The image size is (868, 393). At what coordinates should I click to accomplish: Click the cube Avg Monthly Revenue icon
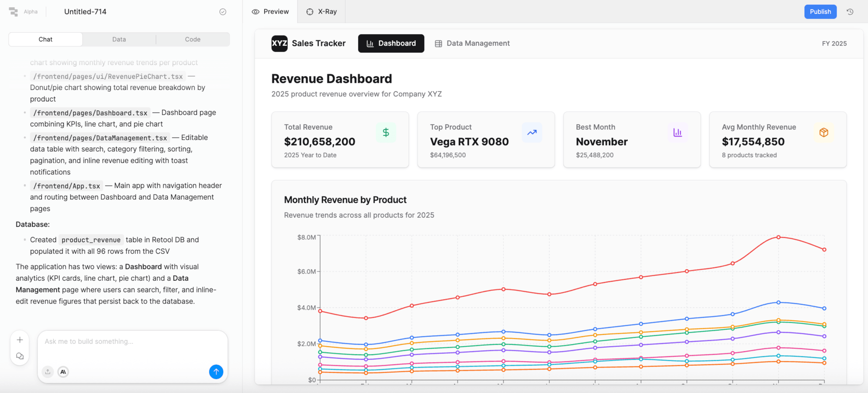coord(824,132)
